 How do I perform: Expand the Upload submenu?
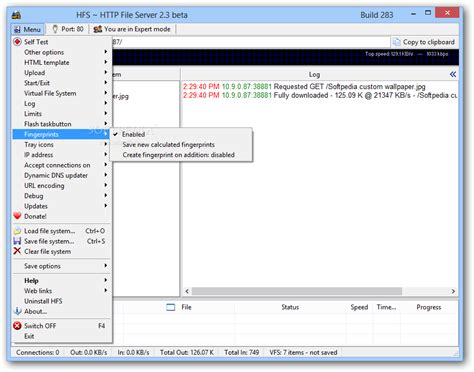[x=61, y=73]
